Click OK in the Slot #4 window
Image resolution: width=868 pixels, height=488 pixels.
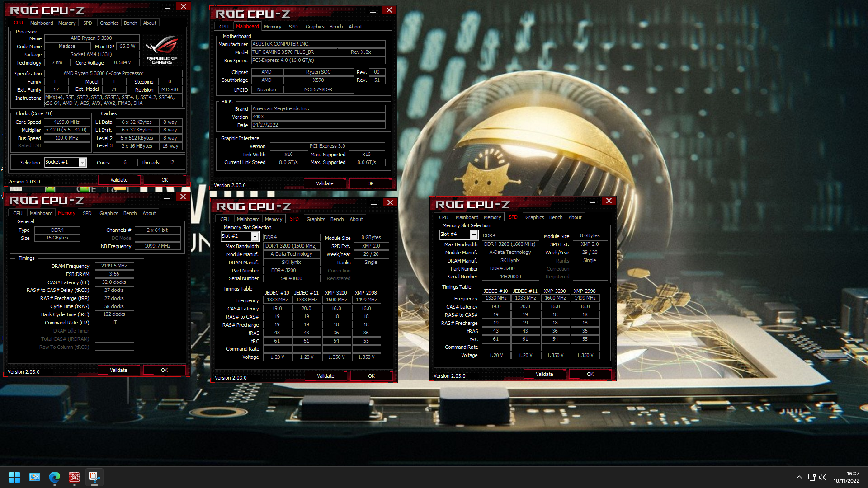point(590,374)
